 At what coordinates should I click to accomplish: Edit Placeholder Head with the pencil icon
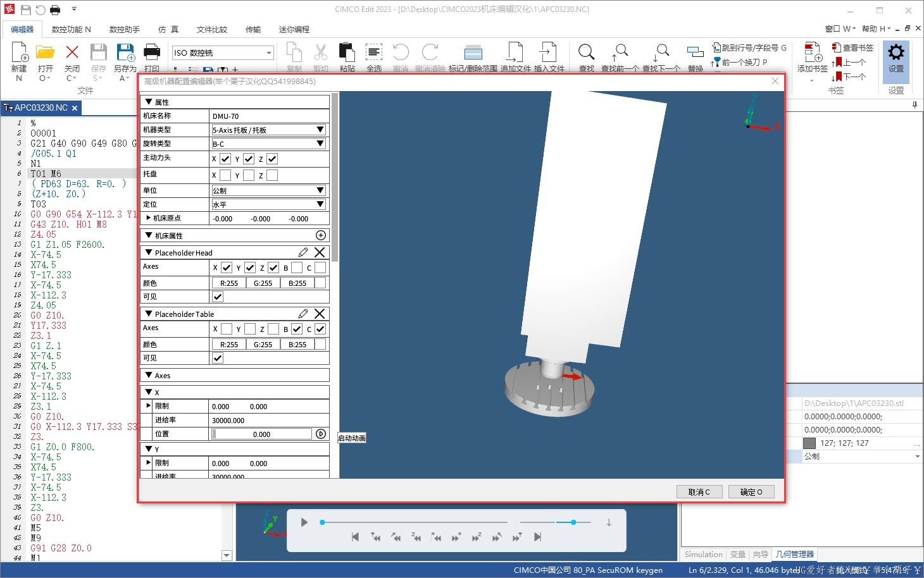pos(303,252)
